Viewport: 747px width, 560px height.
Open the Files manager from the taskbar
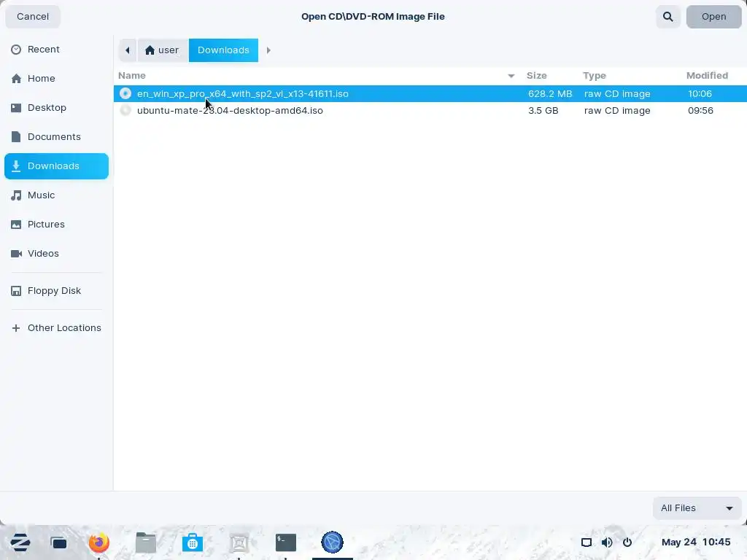tap(146, 542)
